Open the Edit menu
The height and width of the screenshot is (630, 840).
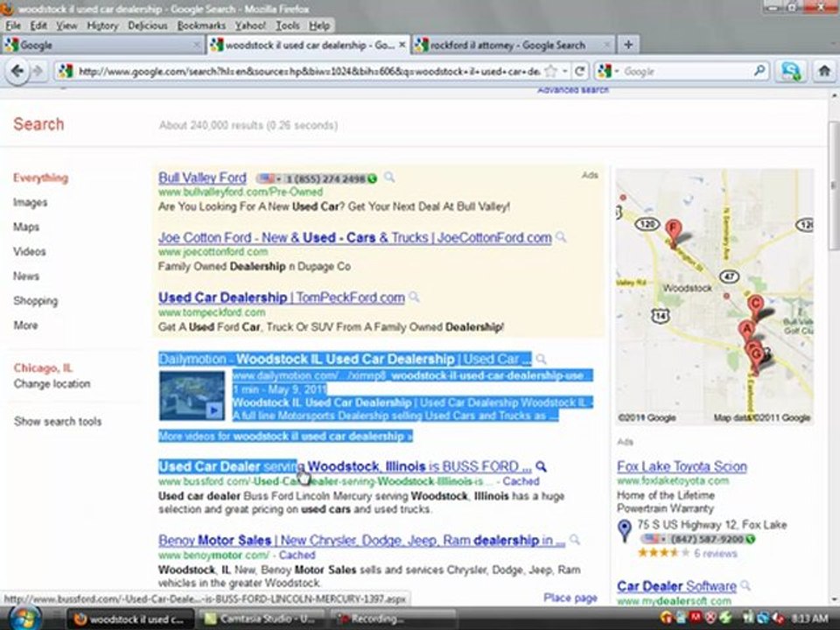tap(38, 25)
